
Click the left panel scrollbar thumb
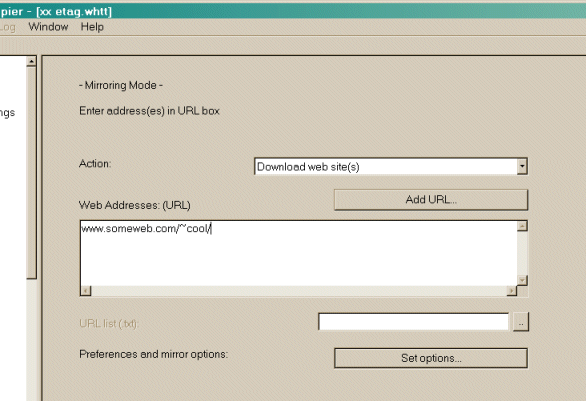[31, 173]
